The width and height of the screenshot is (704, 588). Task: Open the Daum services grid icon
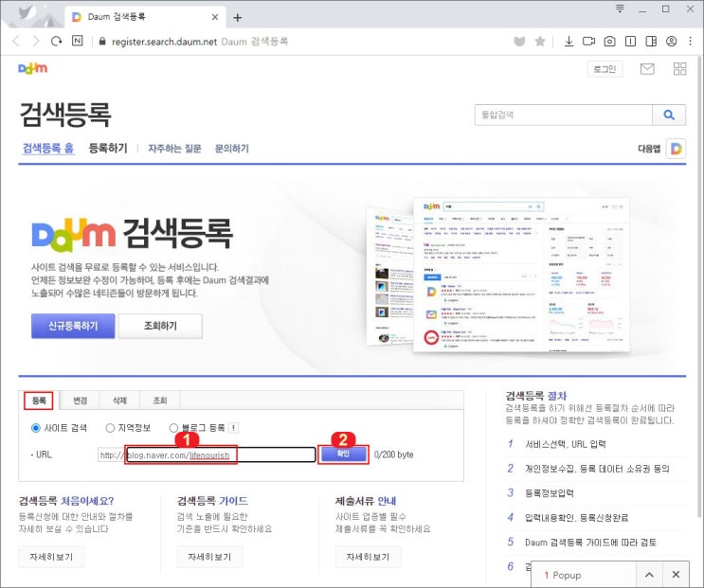tap(680, 68)
